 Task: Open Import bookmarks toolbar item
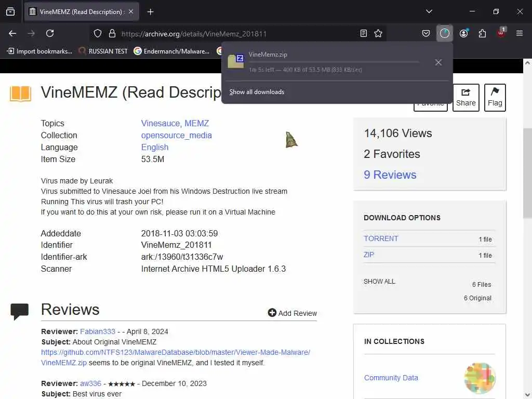coord(39,51)
